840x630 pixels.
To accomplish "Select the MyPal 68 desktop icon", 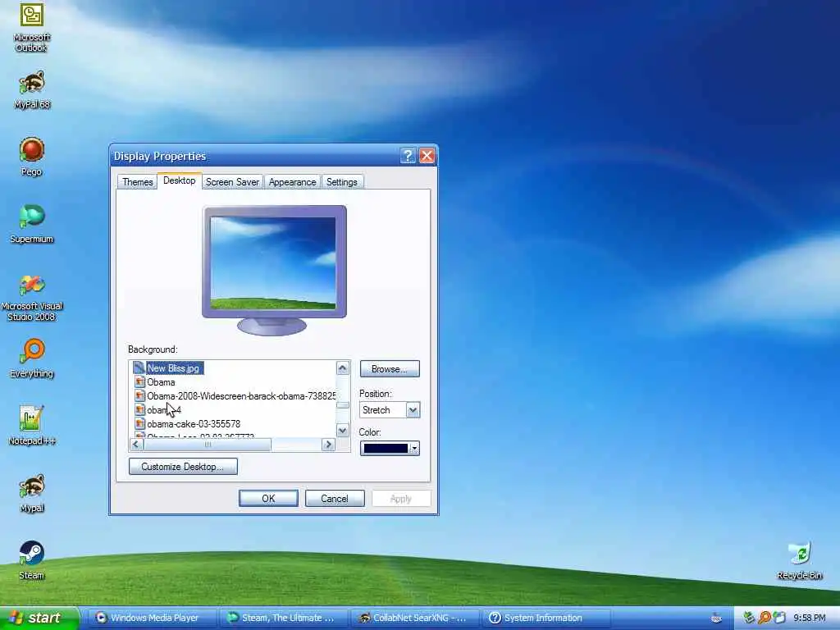I will point(32,89).
